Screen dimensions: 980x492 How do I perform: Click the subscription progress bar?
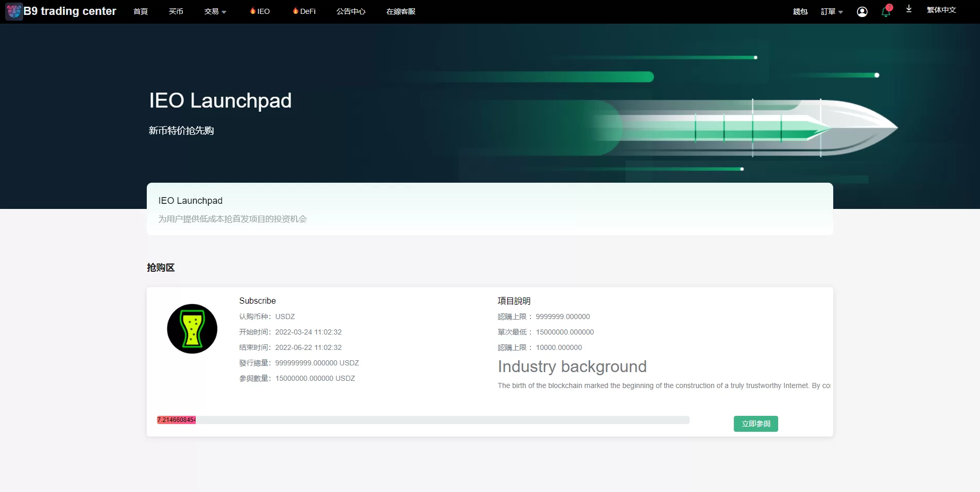pos(422,420)
